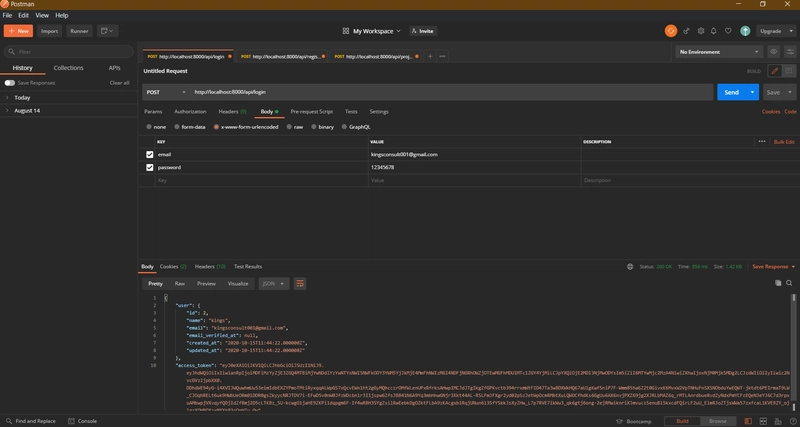Click the heart icon in header
Image resolution: width=800 pixels, height=427 pixels.
[x=728, y=31]
